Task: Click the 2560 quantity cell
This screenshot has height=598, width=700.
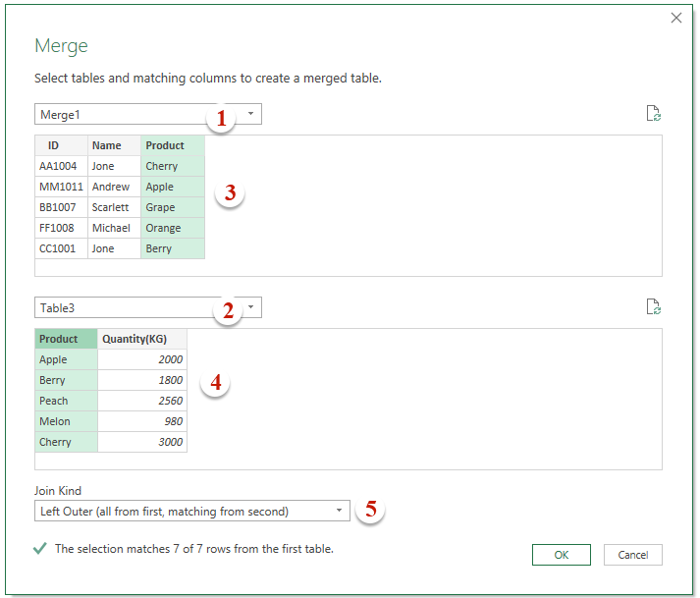Action: pos(167,401)
